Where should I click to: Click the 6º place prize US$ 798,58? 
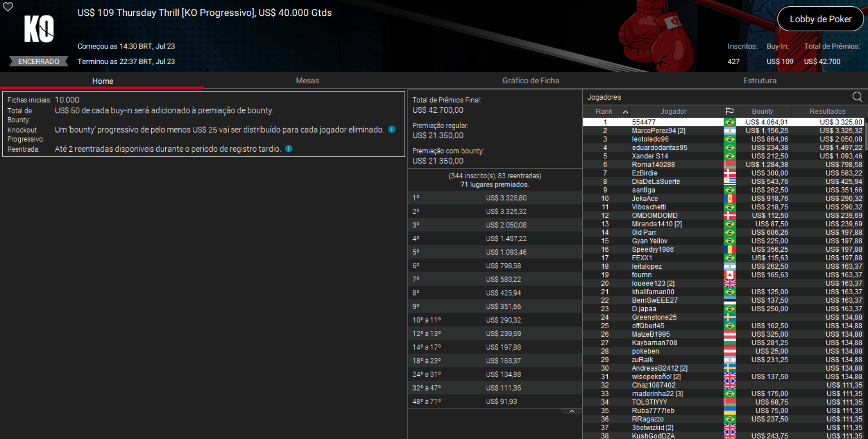[x=504, y=266]
